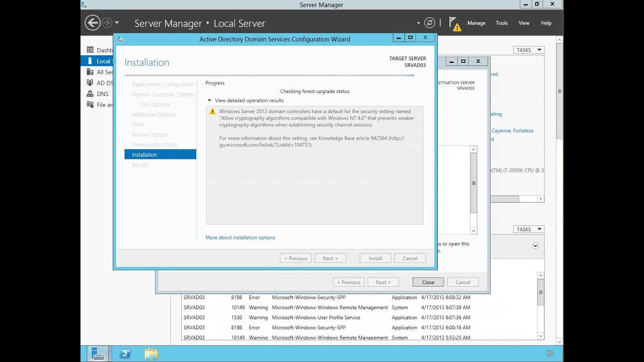
Task: Open Server Manager from the taskbar
Action: click(98, 353)
